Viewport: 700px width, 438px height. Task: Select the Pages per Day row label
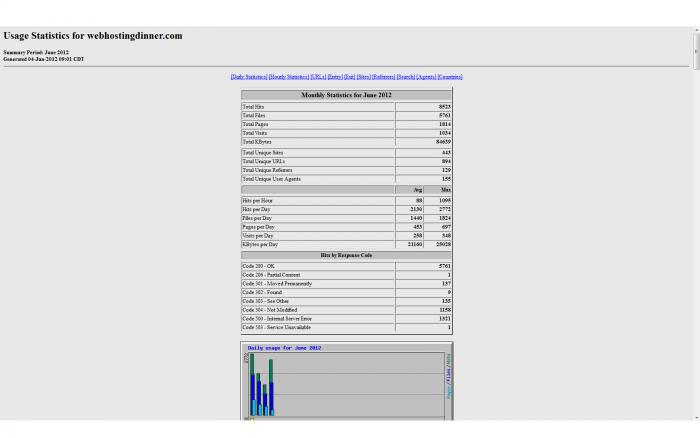coord(258,227)
